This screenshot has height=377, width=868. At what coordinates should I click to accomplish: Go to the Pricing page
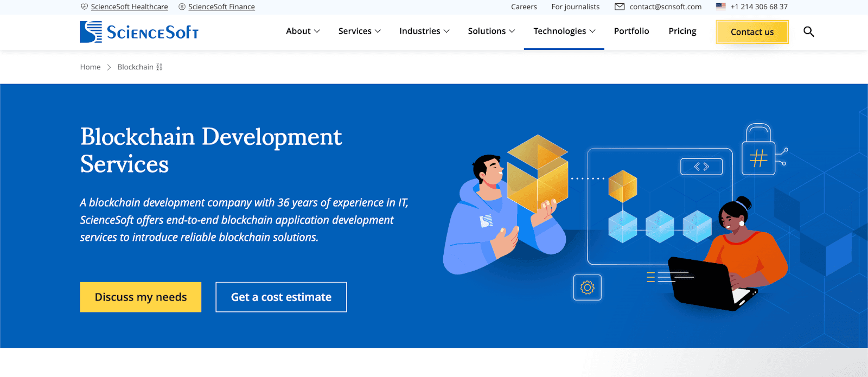[682, 31]
